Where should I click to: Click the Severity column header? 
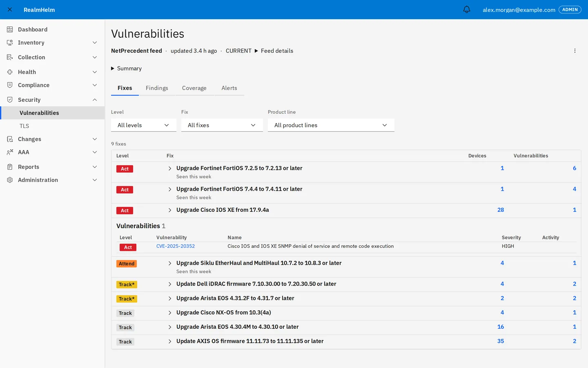(511, 238)
